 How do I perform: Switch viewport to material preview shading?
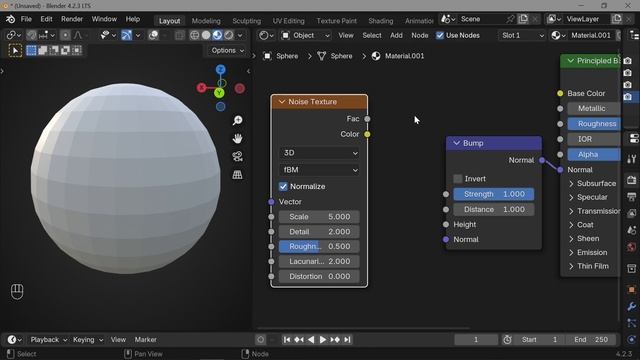pos(217,36)
